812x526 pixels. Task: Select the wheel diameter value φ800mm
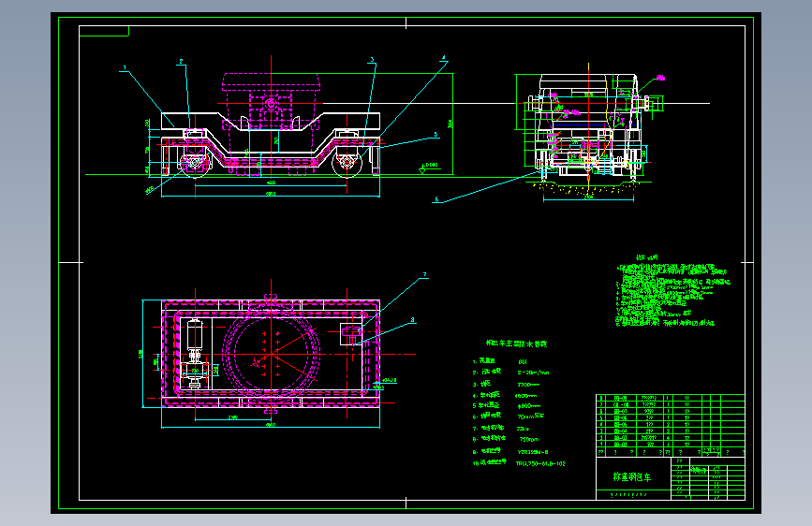coord(529,406)
